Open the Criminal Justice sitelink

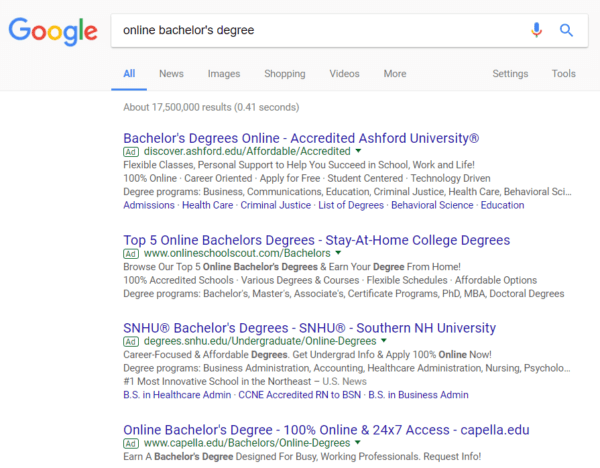tap(276, 205)
